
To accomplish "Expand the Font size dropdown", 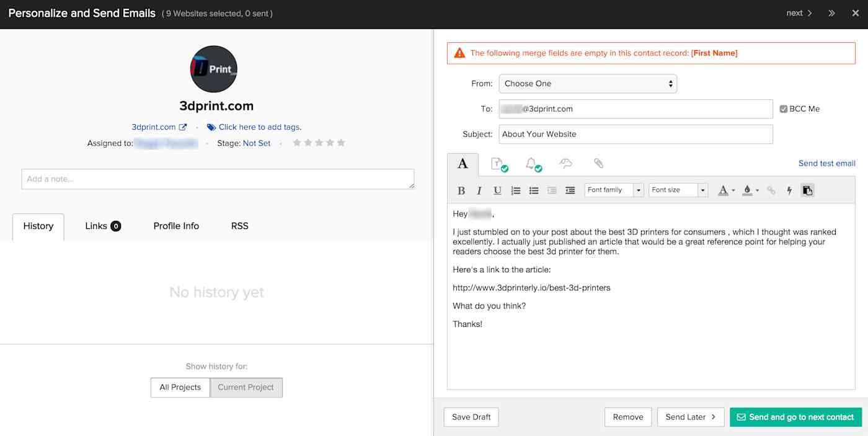I will click(678, 190).
